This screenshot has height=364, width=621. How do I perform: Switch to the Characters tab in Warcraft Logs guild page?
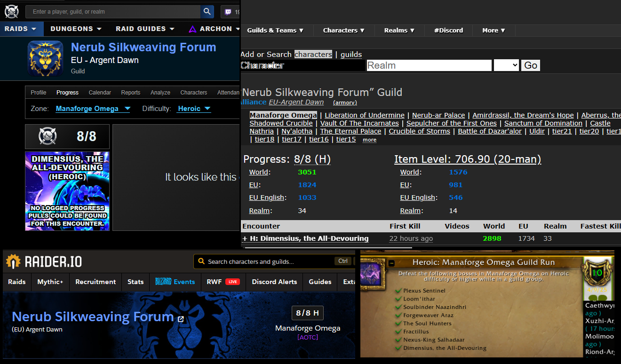[x=194, y=93]
